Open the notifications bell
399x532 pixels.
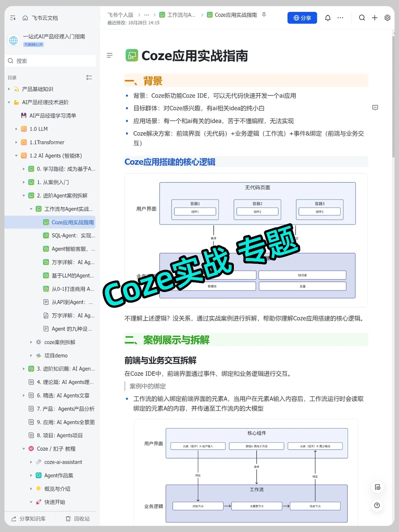pyautogui.click(x=328, y=18)
